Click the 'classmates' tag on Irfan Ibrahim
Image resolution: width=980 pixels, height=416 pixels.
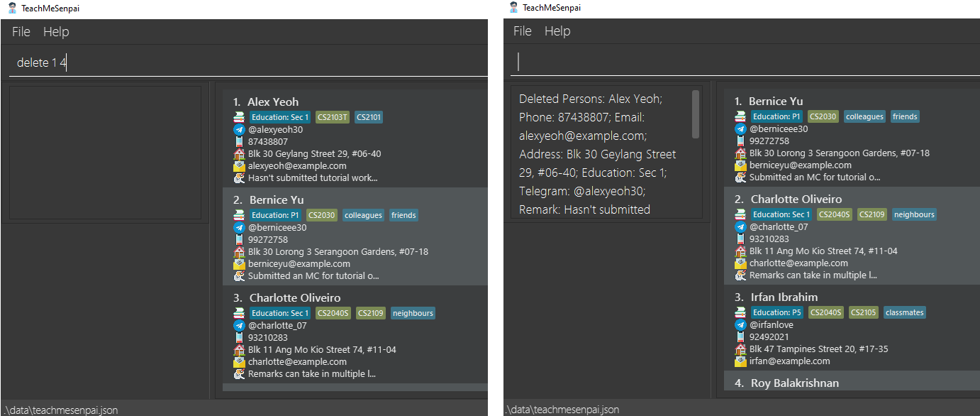[905, 312]
